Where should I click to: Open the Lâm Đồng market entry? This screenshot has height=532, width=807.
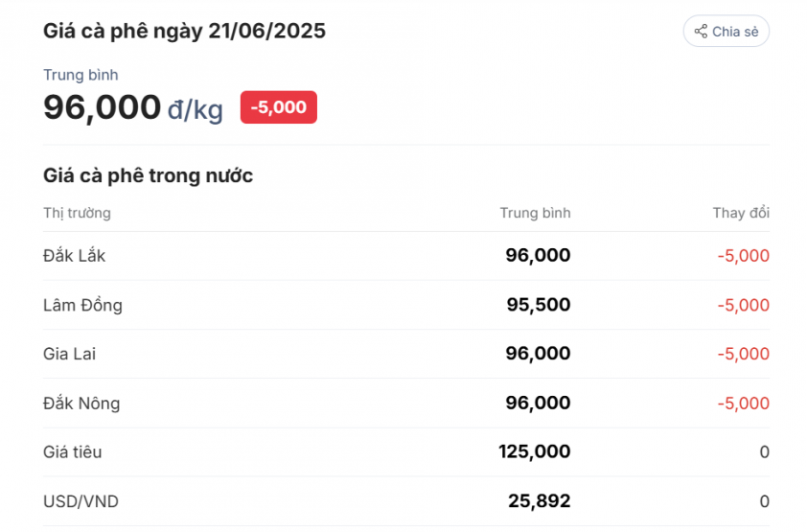(82, 305)
